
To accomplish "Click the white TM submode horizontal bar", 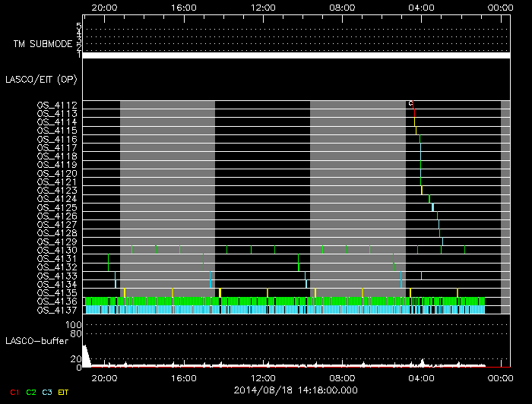I will 296,55.
